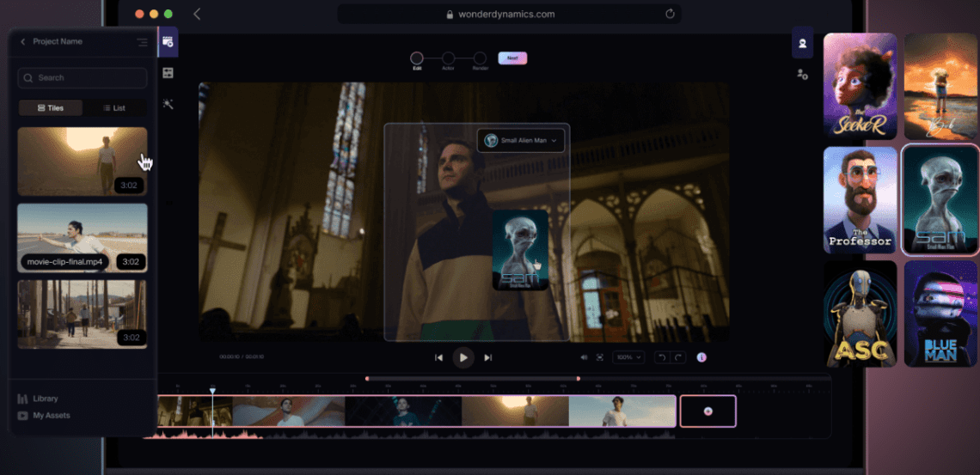The height and width of the screenshot is (475, 980).
Task: Choose the ASC robot character card
Action: click(860, 314)
